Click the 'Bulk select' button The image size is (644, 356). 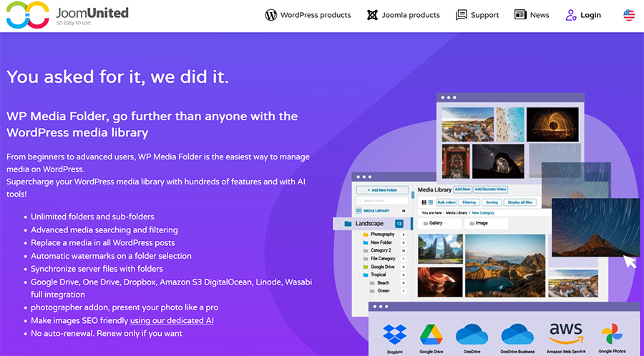pos(446,202)
